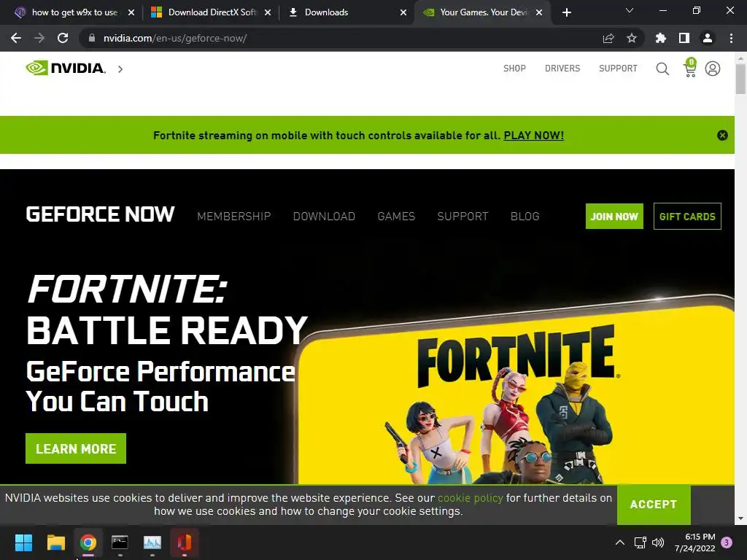
Task: Open the notification count badge
Action: tap(727, 542)
